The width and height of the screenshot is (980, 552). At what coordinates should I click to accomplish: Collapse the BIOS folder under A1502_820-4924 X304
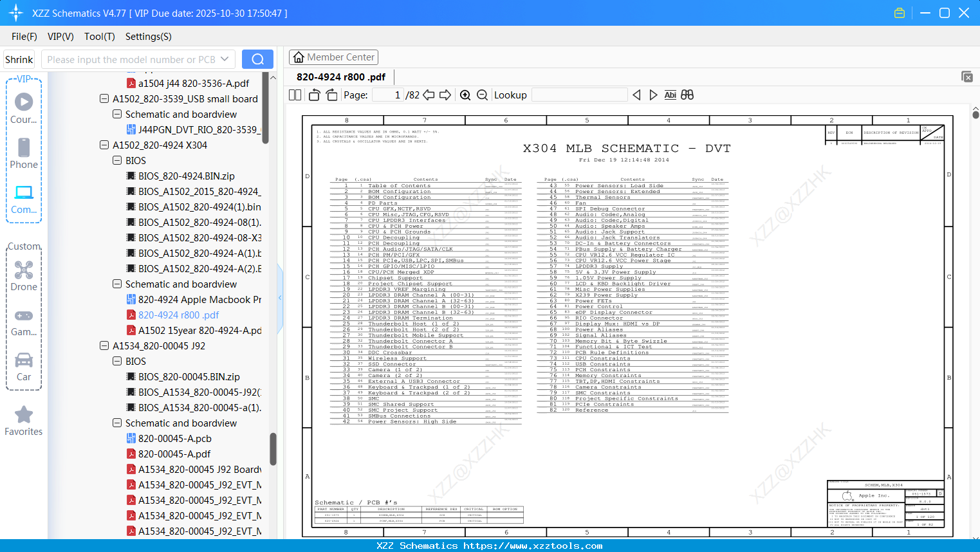tap(117, 161)
